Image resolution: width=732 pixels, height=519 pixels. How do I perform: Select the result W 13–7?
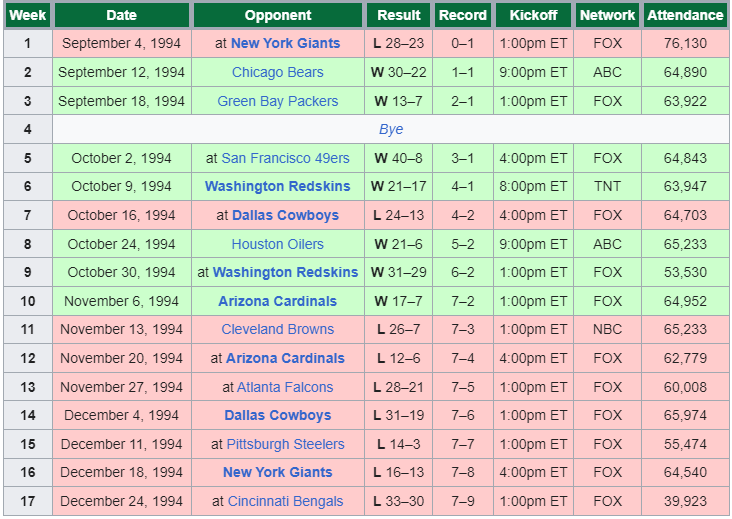pyautogui.click(x=399, y=101)
